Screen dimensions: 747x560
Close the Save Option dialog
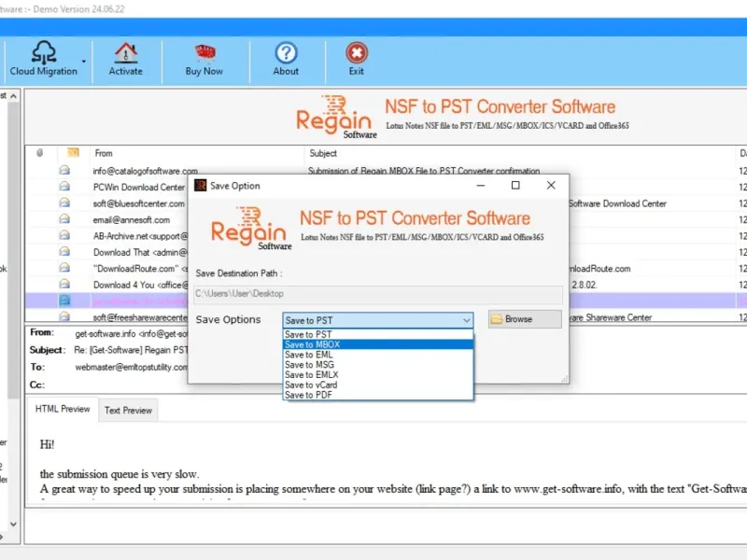(x=551, y=185)
